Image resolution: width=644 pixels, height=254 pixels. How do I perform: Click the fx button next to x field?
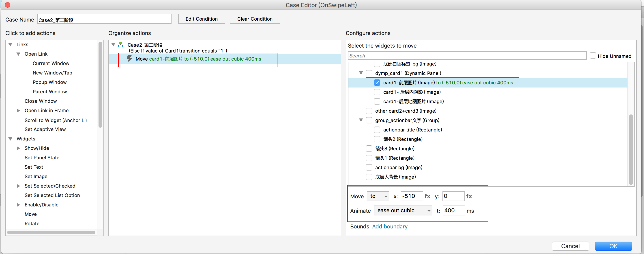[427, 196]
